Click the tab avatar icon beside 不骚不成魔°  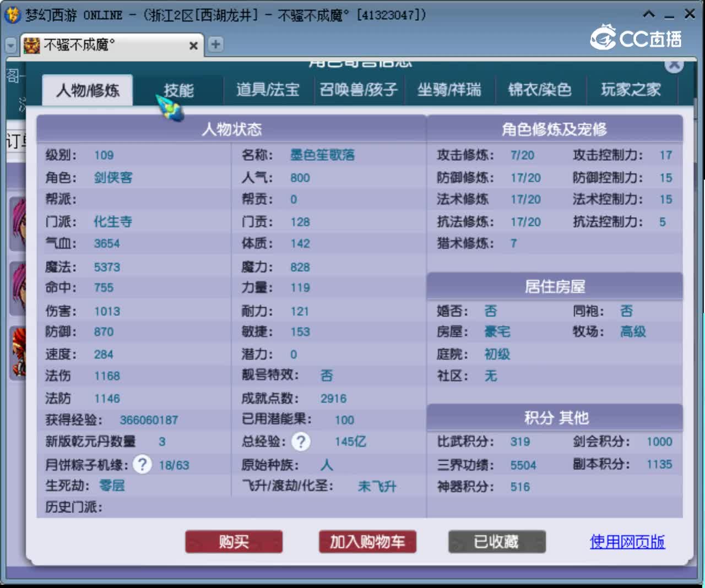point(32,45)
